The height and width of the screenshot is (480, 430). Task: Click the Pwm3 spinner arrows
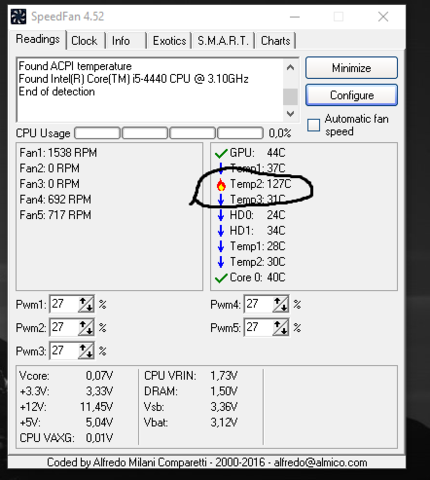pos(86,351)
